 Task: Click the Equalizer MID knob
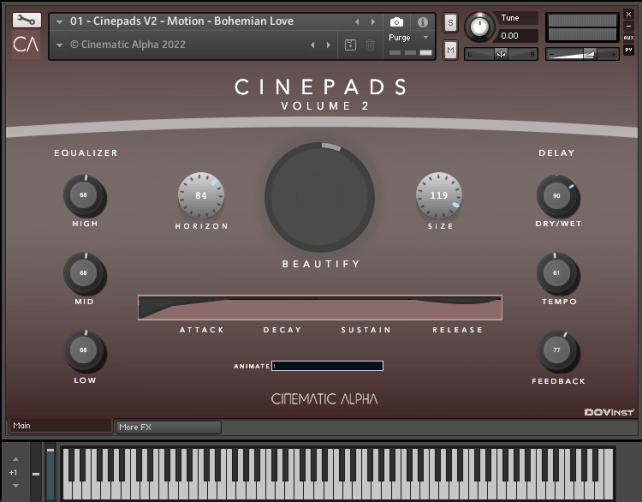[x=84, y=273]
